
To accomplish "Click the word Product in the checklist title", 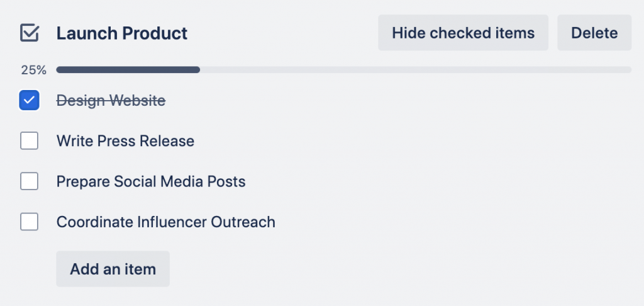I will point(155,33).
